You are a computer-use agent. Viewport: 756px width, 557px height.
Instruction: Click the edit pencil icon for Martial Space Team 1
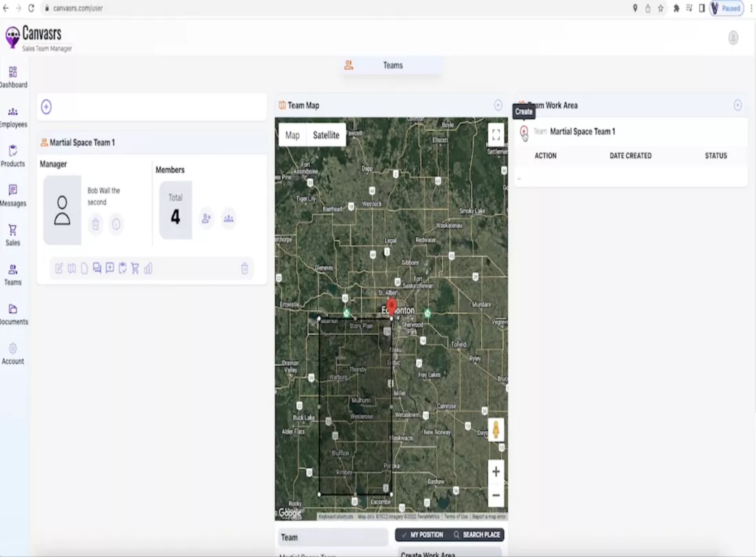(x=59, y=268)
